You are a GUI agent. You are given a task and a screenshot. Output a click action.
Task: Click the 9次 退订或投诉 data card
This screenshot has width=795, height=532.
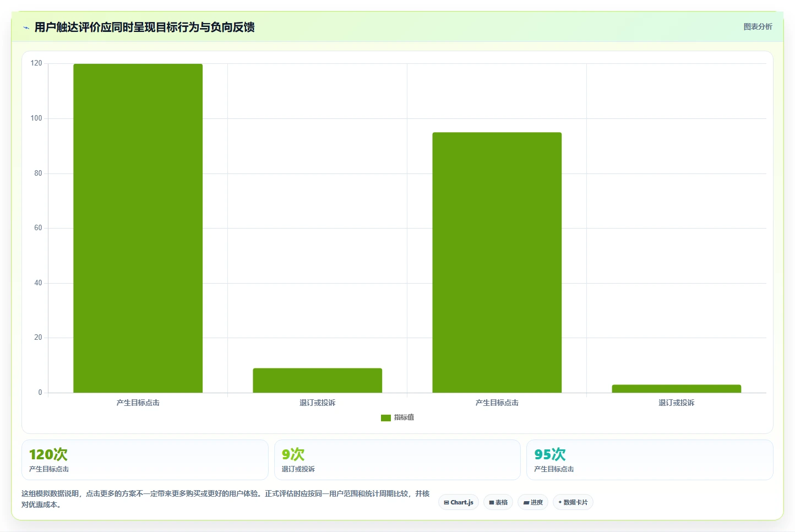(397, 460)
